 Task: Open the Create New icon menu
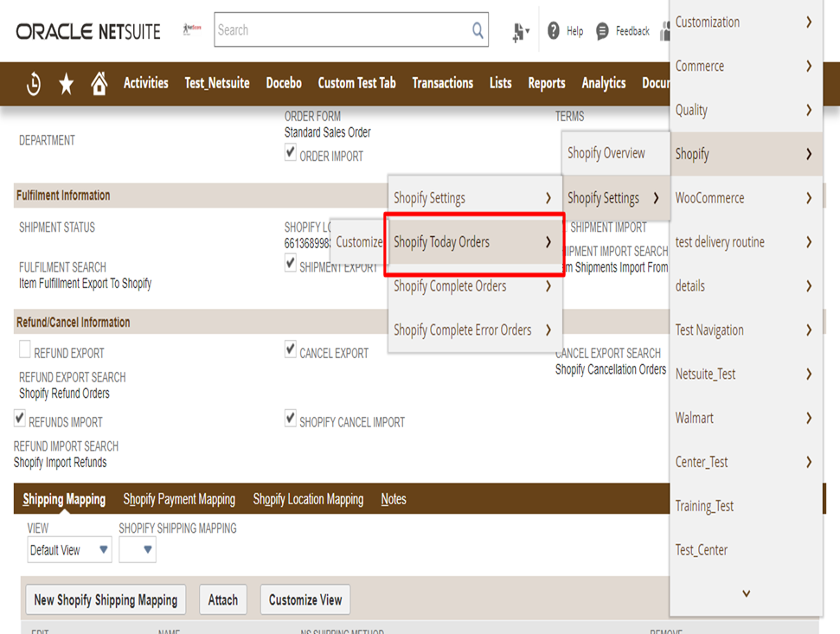click(520, 31)
